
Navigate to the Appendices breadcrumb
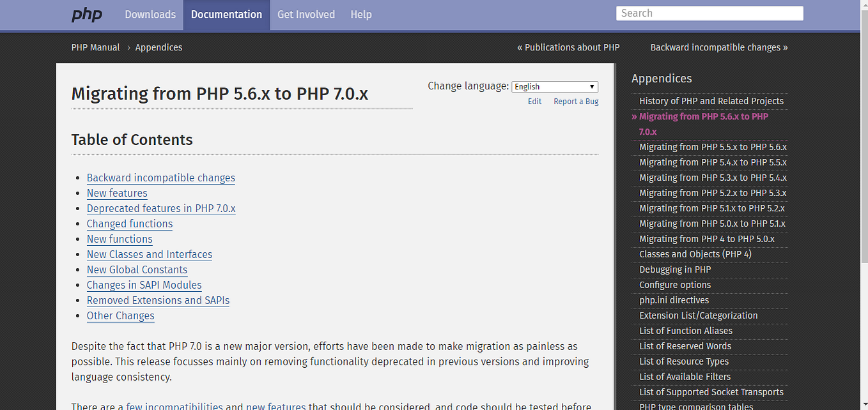pyautogui.click(x=159, y=47)
